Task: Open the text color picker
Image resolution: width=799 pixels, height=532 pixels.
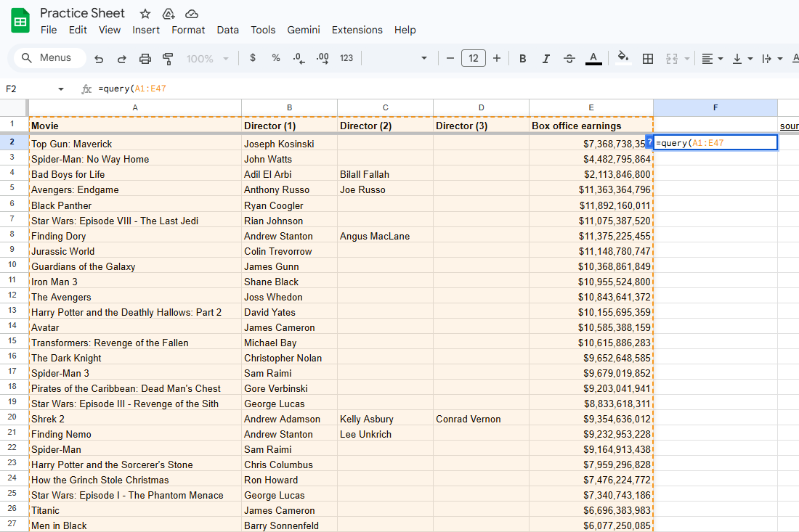Action: (x=593, y=57)
